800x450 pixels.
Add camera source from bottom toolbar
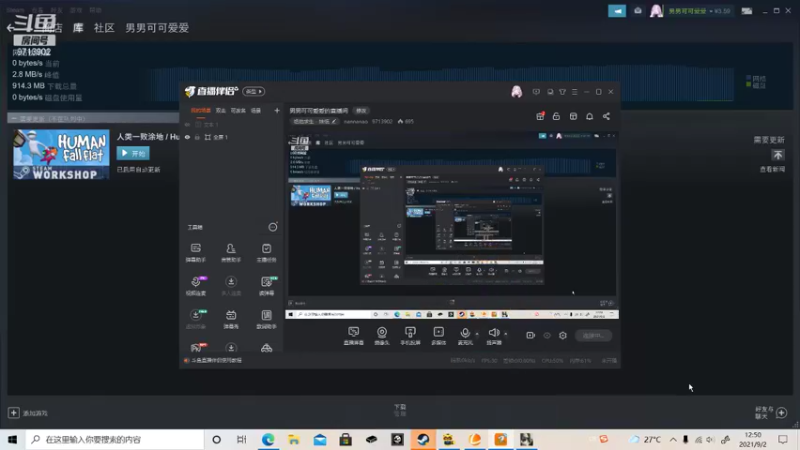tap(382, 336)
